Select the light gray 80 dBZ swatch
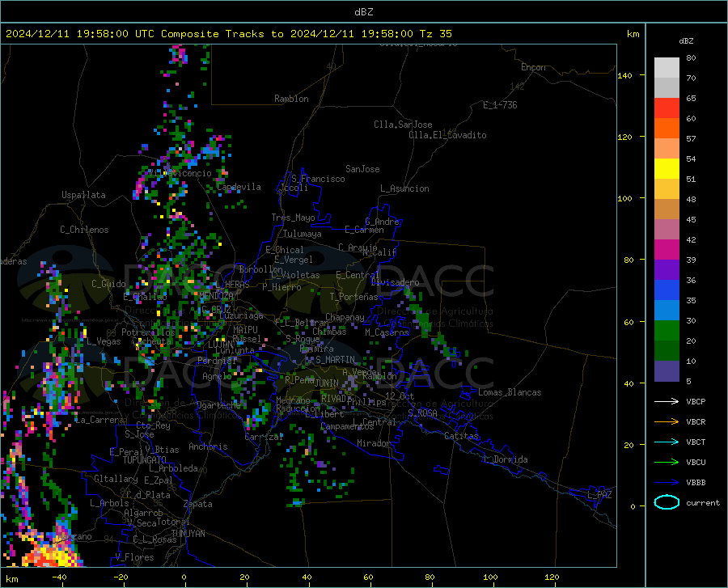This screenshot has height=588, width=728. (667, 68)
